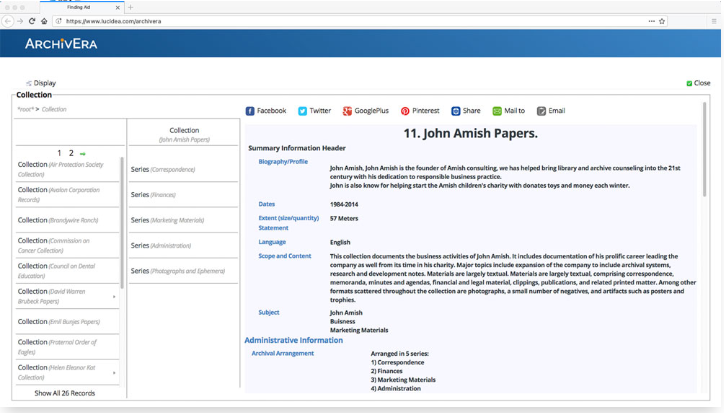This screenshot has height=413, width=724.
Task: Click the green Mail to icon
Action: pyautogui.click(x=497, y=111)
